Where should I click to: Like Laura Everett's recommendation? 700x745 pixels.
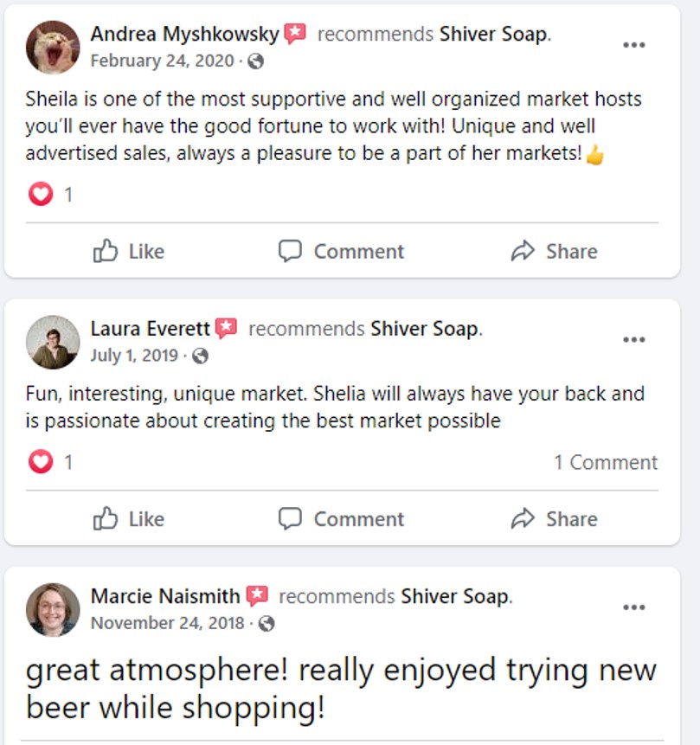(x=128, y=519)
